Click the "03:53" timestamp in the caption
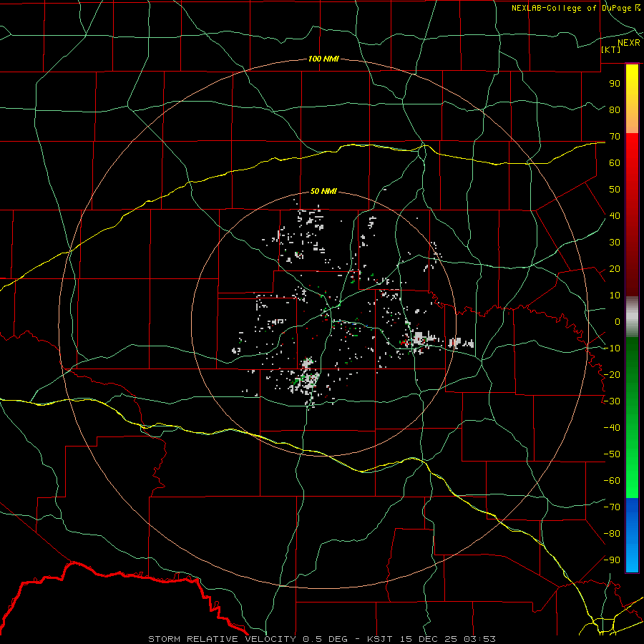Viewport: 644px width, 644px height. (x=480, y=639)
